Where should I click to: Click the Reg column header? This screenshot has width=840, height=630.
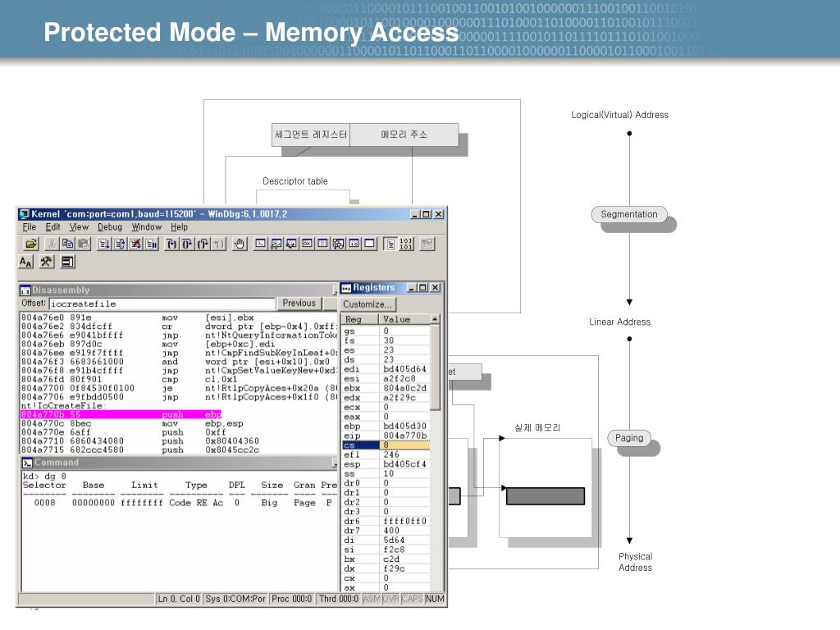click(359, 319)
